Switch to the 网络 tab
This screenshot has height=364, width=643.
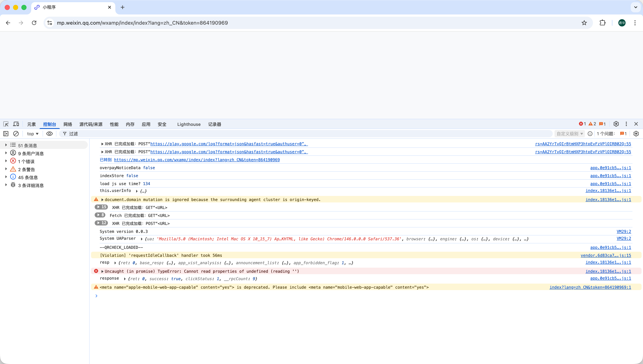[68, 124]
